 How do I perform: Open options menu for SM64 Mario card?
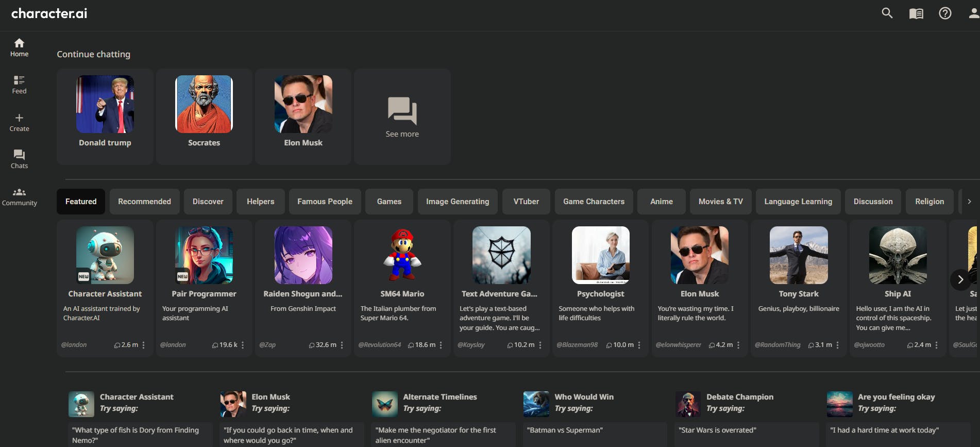(x=441, y=345)
